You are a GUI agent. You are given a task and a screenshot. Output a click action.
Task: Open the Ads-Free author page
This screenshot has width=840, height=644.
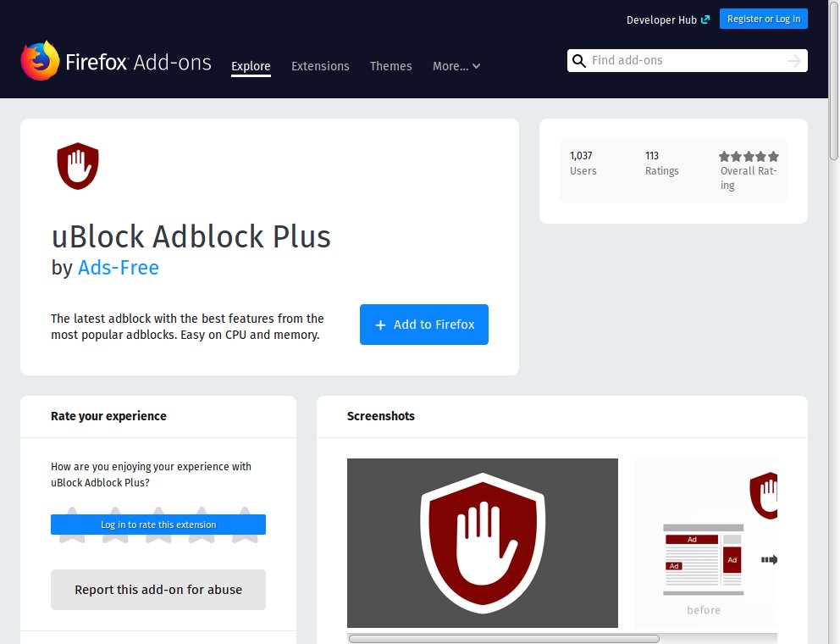click(119, 268)
